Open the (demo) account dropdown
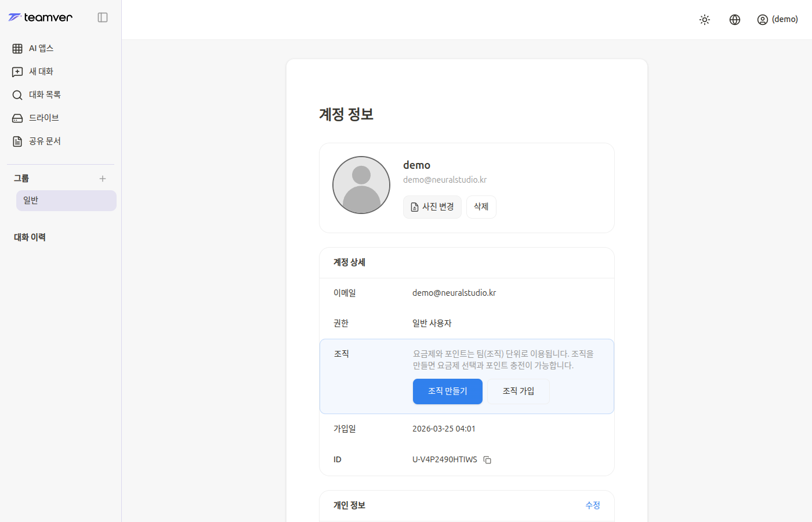This screenshot has width=812, height=522. pyautogui.click(x=777, y=19)
